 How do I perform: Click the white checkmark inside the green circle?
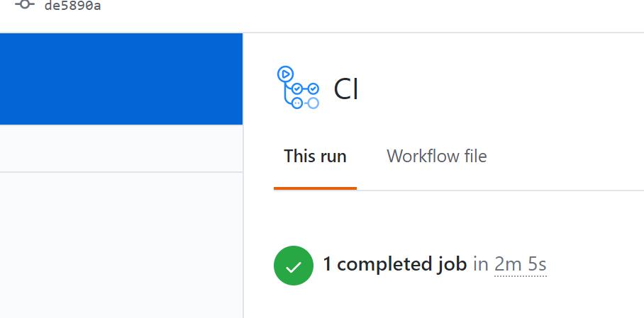pyautogui.click(x=294, y=268)
